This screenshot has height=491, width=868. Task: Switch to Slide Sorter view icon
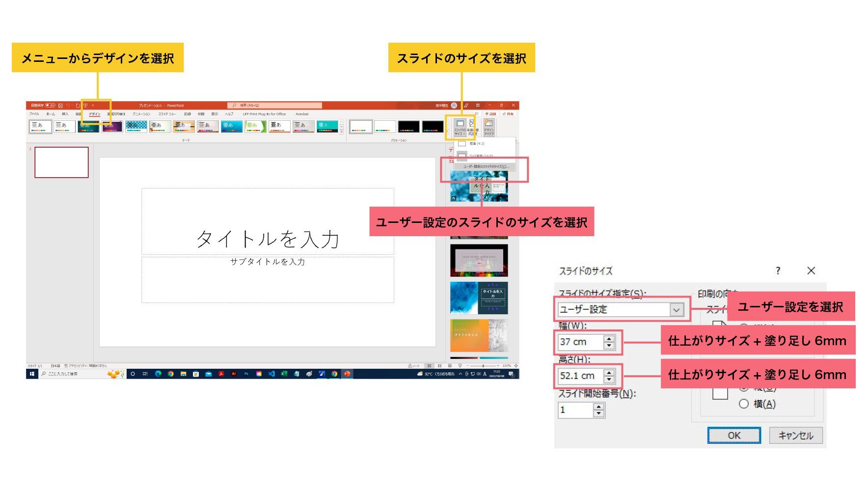[439, 366]
